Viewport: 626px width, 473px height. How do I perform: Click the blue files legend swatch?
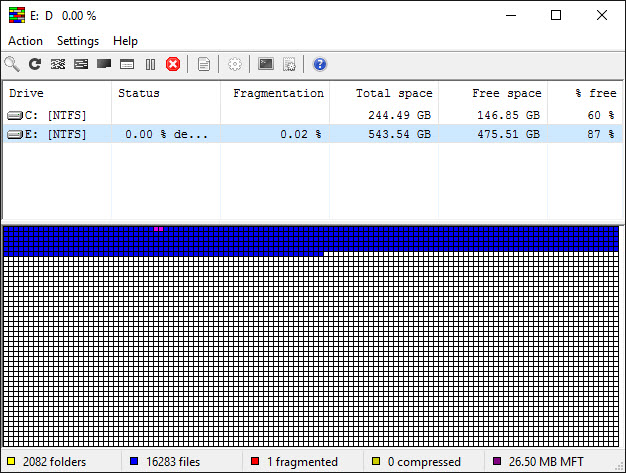[134, 461]
